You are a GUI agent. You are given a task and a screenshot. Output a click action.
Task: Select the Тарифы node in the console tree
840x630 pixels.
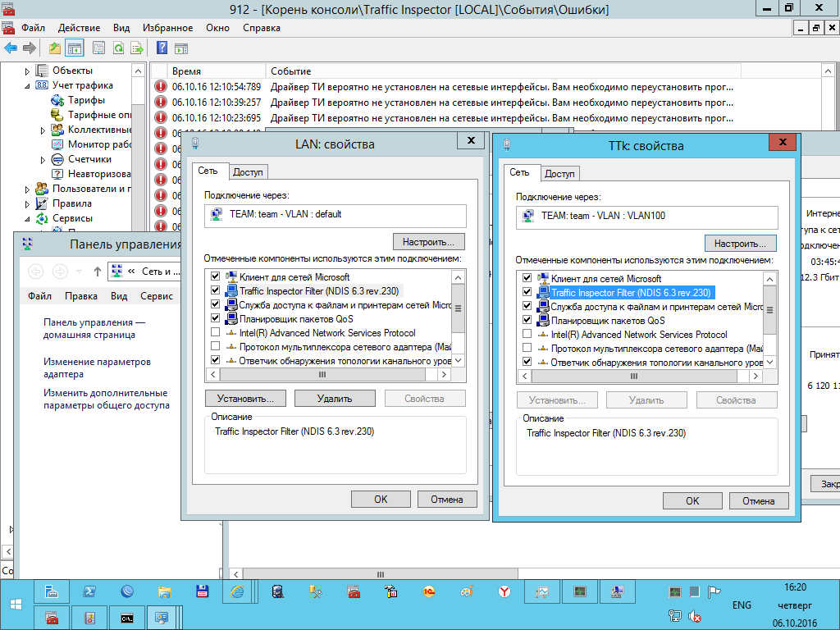(x=86, y=100)
